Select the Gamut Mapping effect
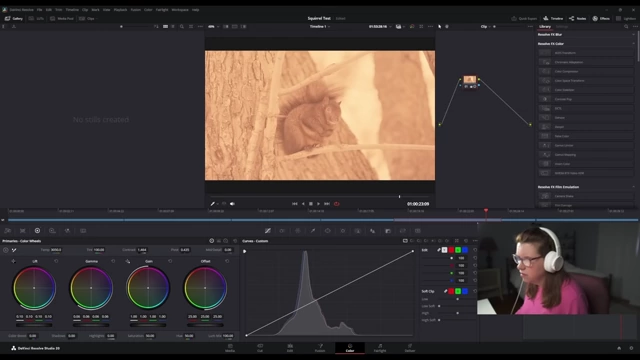 coord(586,155)
